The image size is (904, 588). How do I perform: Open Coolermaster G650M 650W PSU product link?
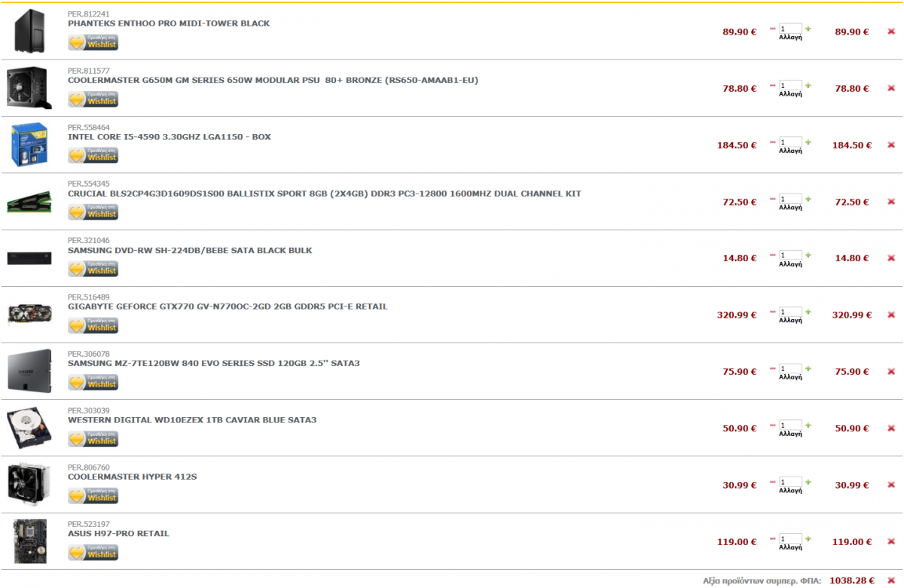[273, 80]
